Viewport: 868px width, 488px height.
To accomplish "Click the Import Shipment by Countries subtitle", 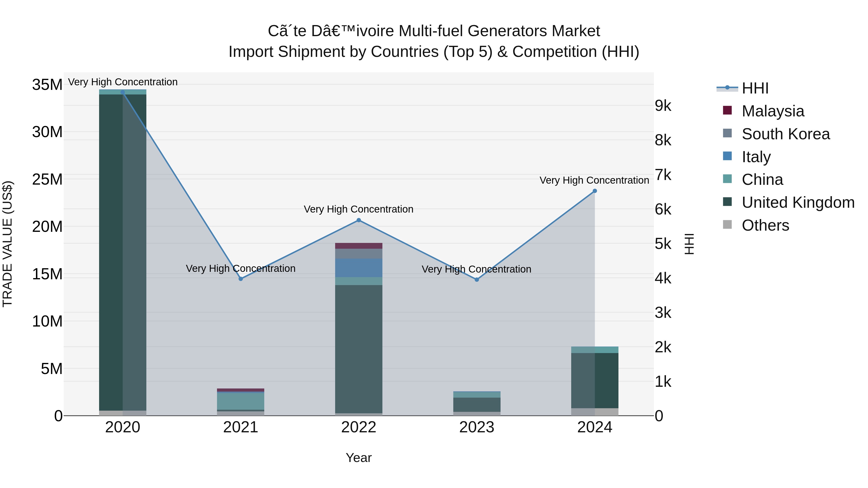I will 434,52.
